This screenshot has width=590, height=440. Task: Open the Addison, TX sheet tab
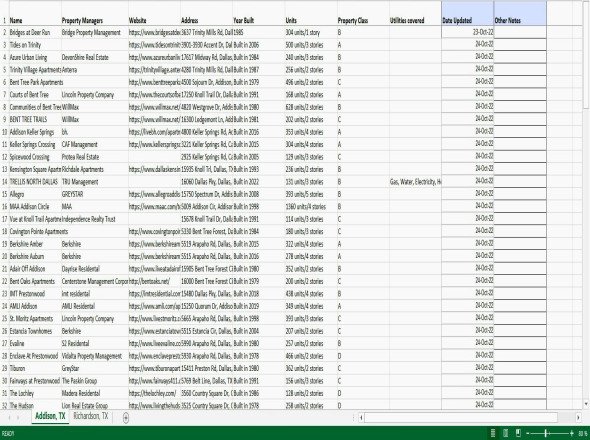pyautogui.click(x=50, y=416)
